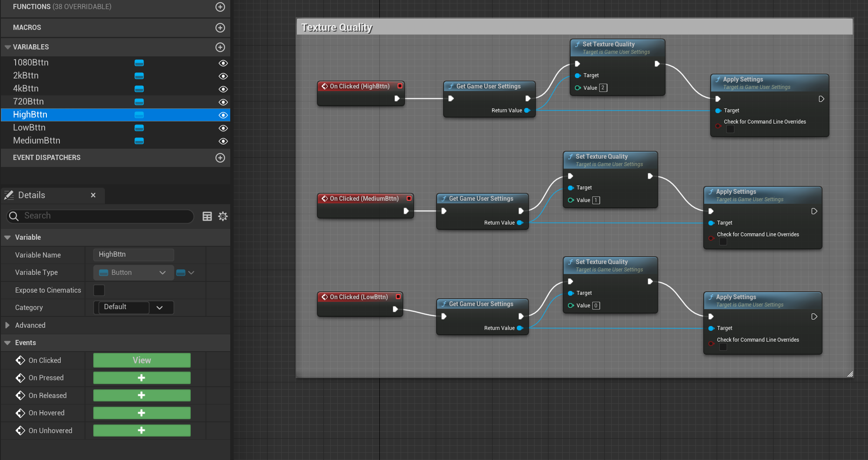
Task: Add On Pressed event for HighBttn
Action: (142, 378)
